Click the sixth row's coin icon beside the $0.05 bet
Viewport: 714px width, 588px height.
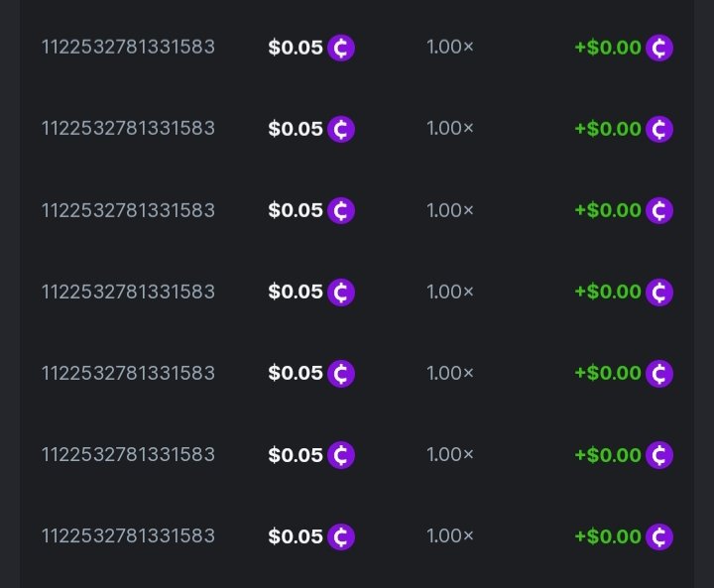coord(341,455)
